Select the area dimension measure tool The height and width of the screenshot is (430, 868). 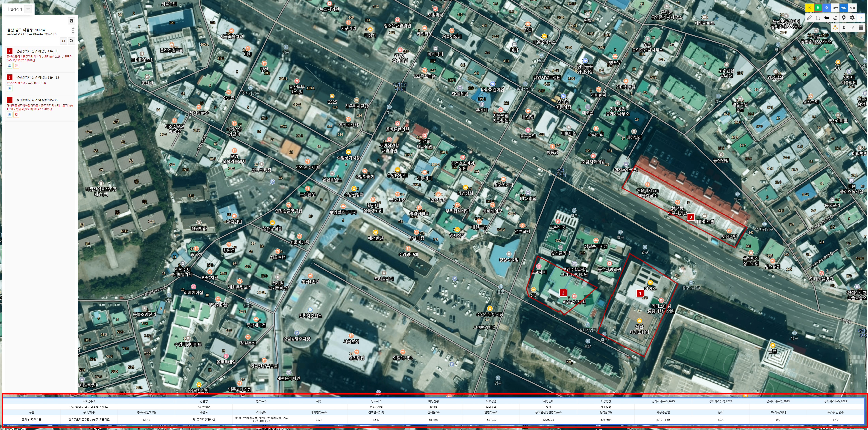pyautogui.click(x=818, y=18)
